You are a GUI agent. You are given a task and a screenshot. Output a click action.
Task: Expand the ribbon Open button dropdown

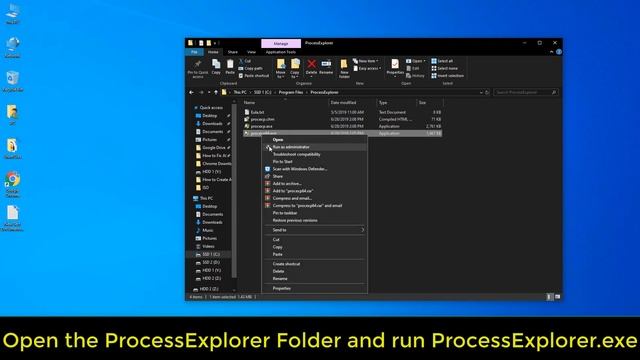424,61
